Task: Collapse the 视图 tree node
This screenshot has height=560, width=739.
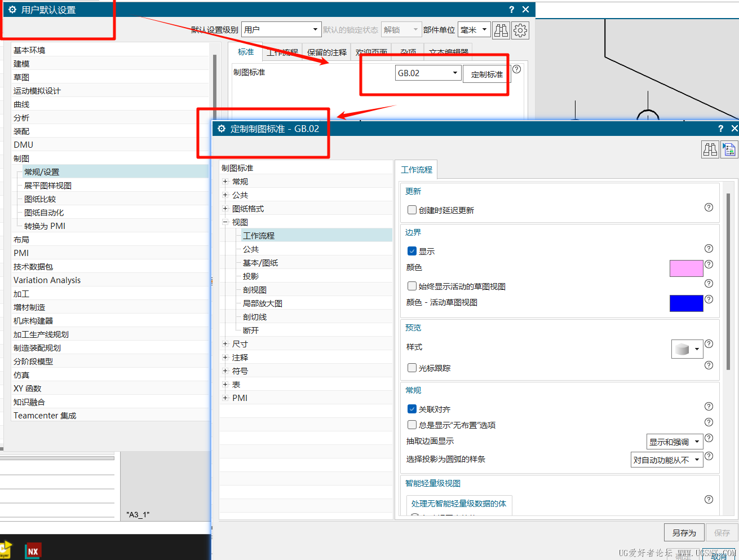Action: point(225,222)
